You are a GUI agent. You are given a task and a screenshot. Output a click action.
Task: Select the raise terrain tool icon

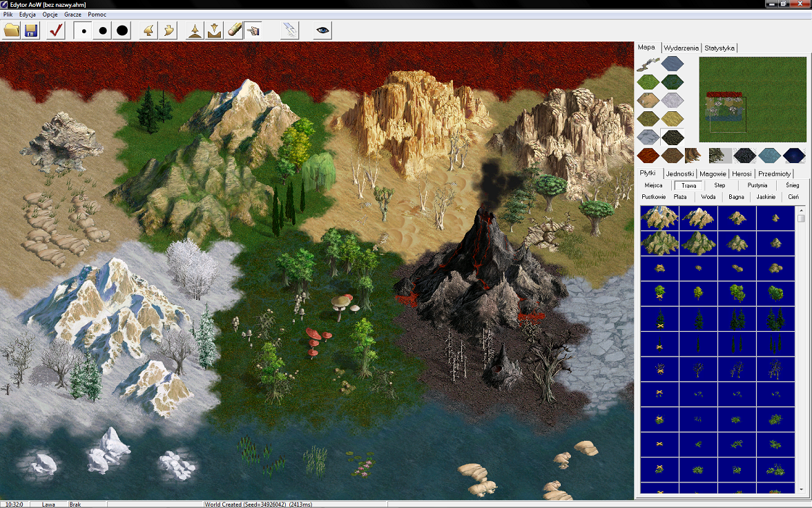point(195,30)
